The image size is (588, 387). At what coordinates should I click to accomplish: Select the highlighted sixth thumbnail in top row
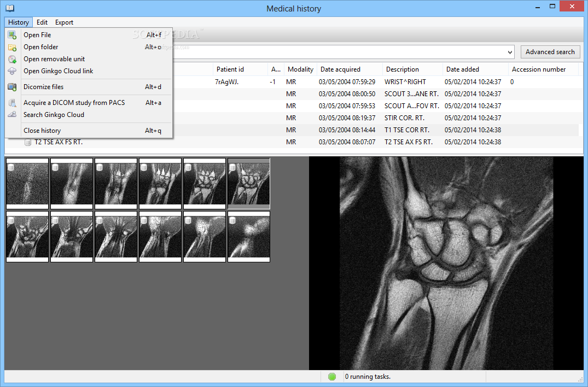coord(249,184)
